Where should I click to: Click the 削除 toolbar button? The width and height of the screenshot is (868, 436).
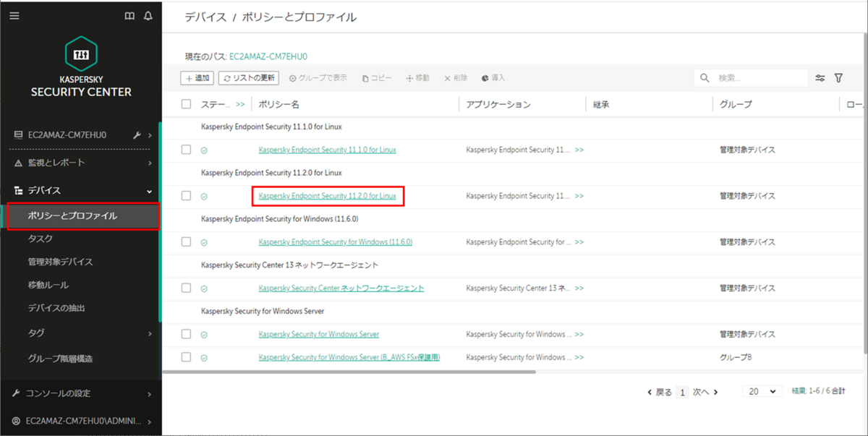(x=456, y=78)
